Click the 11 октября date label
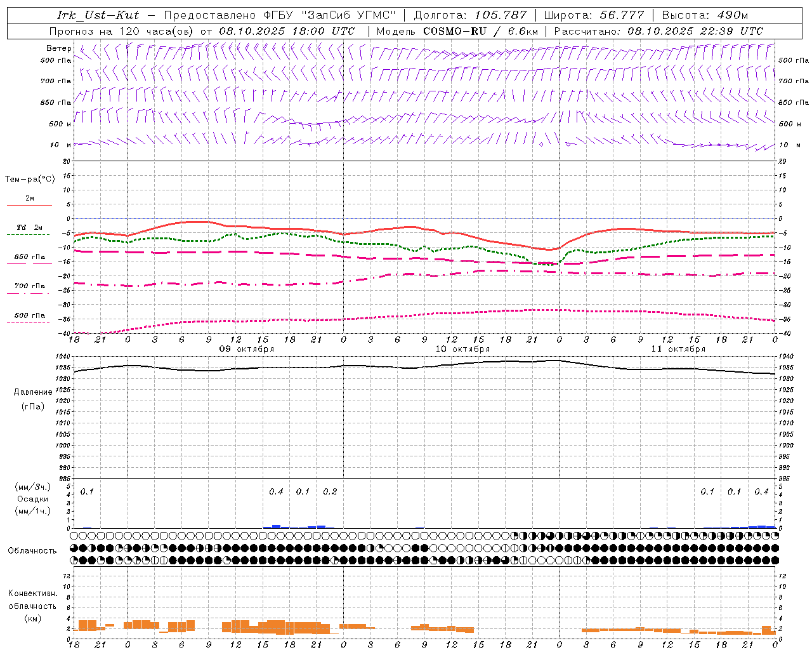This screenshot has height=650, width=812. [678, 349]
